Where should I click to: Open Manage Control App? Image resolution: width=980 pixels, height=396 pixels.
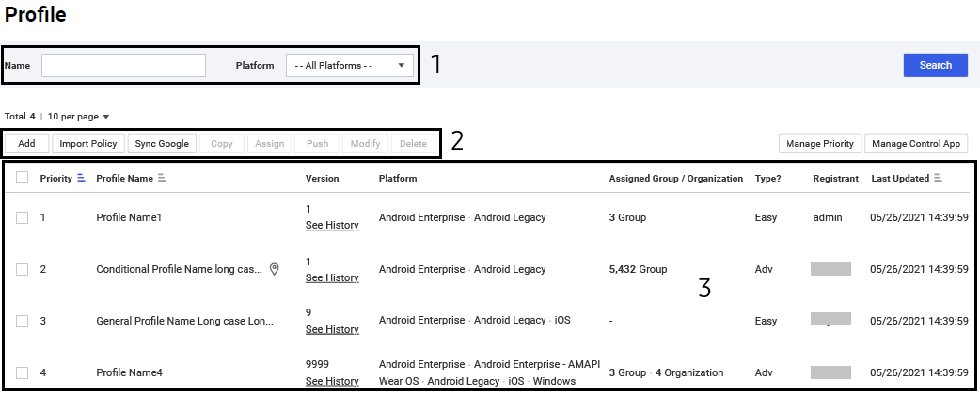tap(916, 144)
